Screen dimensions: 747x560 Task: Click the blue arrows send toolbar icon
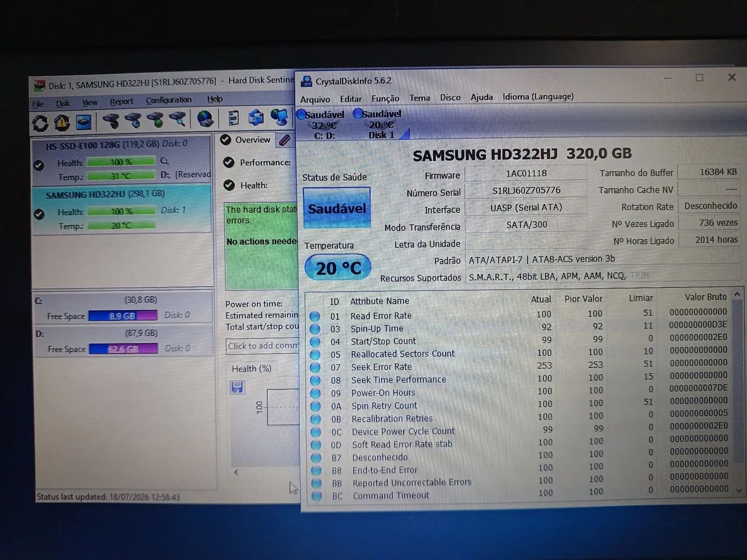pos(256,117)
